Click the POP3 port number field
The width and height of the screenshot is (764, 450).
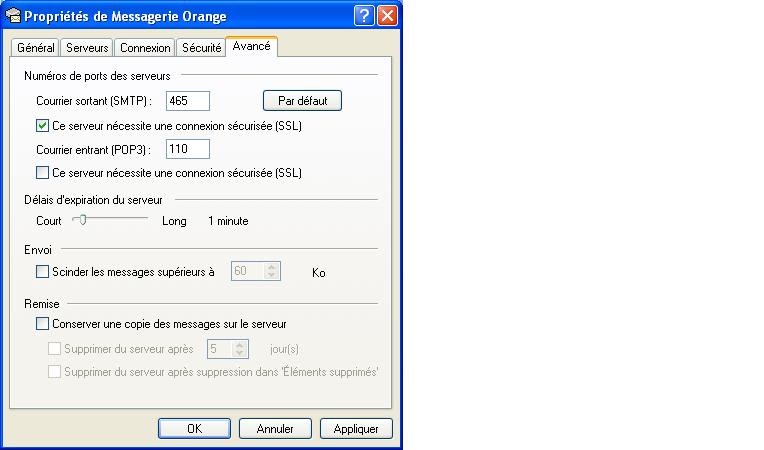click(188, 149)
